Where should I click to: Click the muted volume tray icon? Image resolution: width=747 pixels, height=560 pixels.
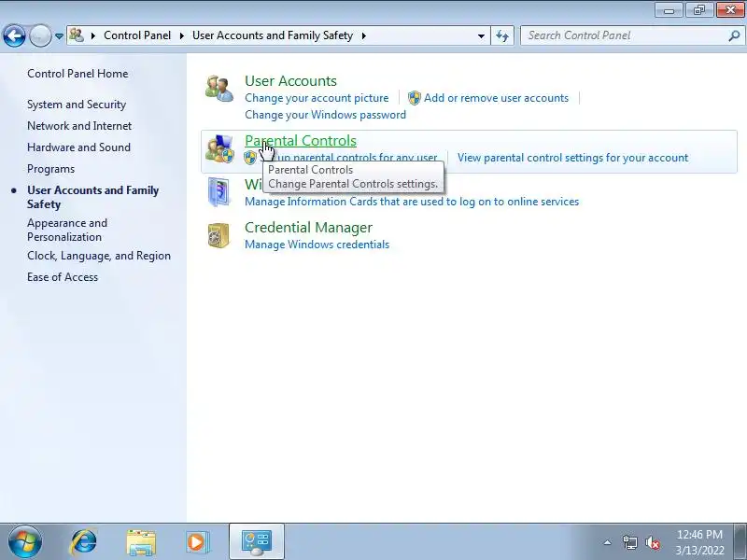(653, 543)
